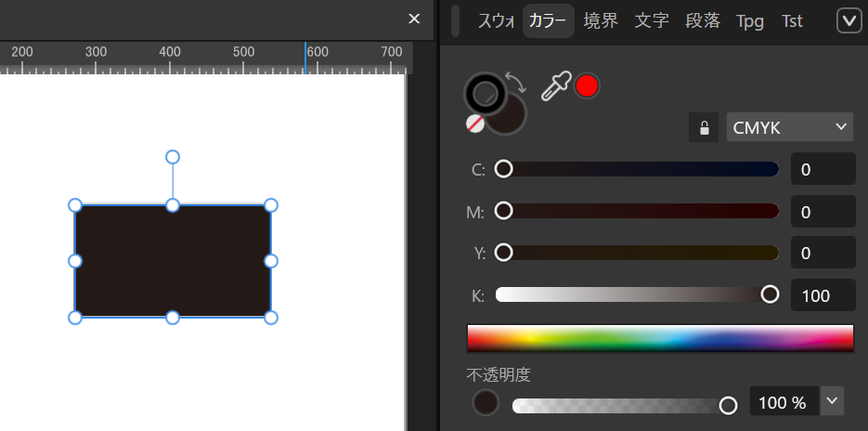Click the opacity 100 % input field

click(784, 401)
